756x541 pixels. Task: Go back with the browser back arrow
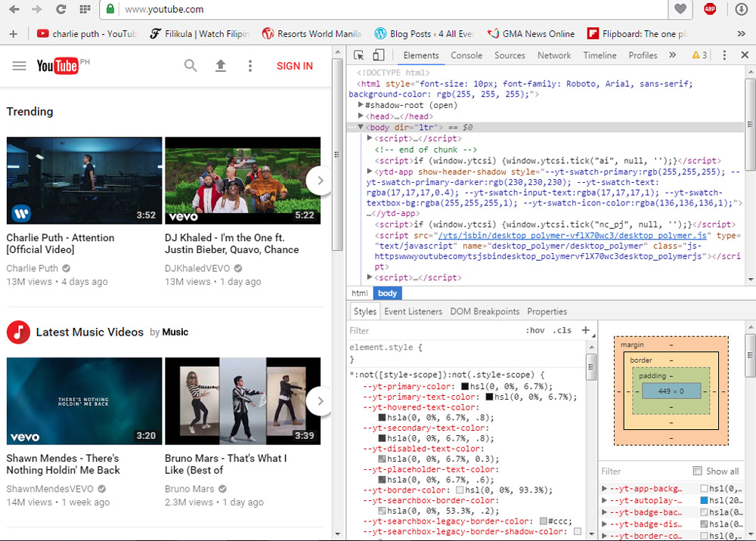click(x=14, y=9)
